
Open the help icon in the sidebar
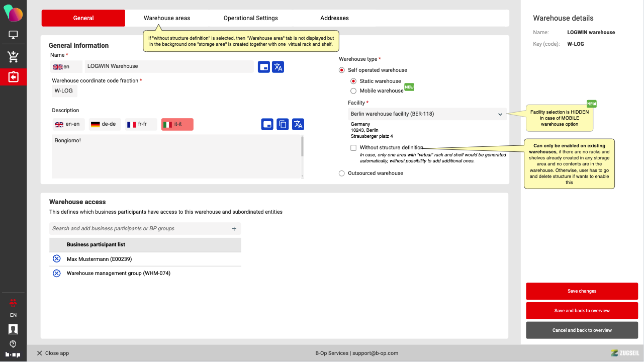coord(13,344)
